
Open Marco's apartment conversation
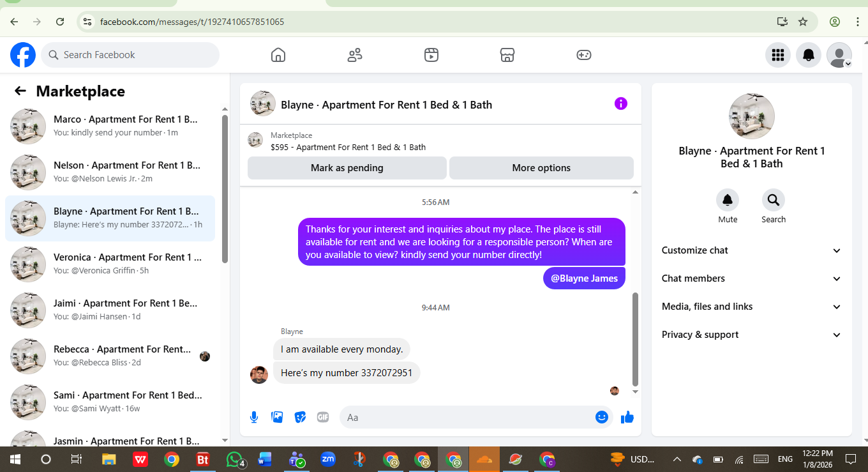point(110,126)
